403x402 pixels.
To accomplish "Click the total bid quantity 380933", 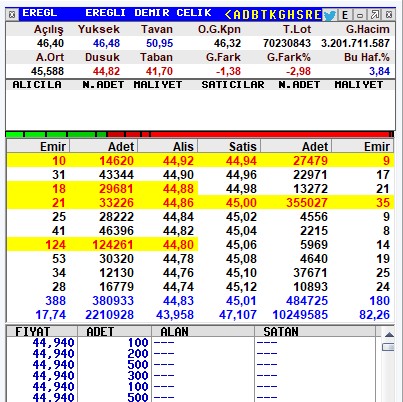I will pos(113,301).
